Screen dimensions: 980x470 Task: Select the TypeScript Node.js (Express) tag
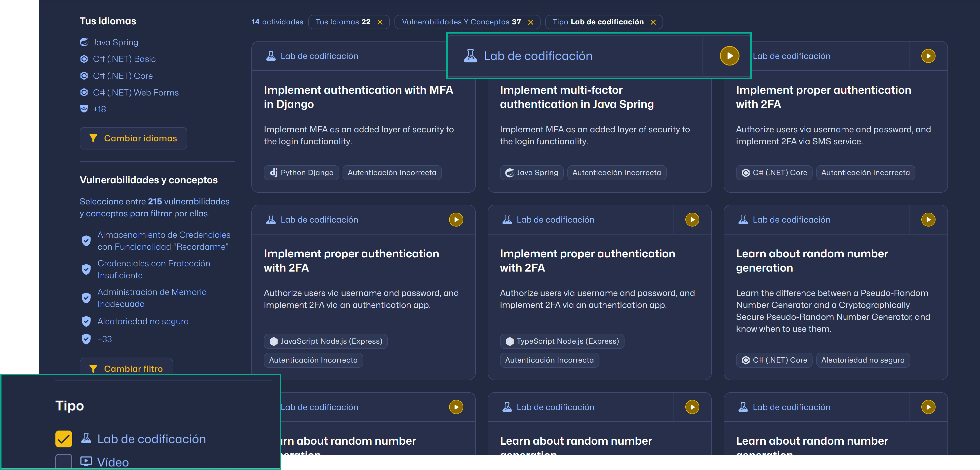(x=562, y=341)
